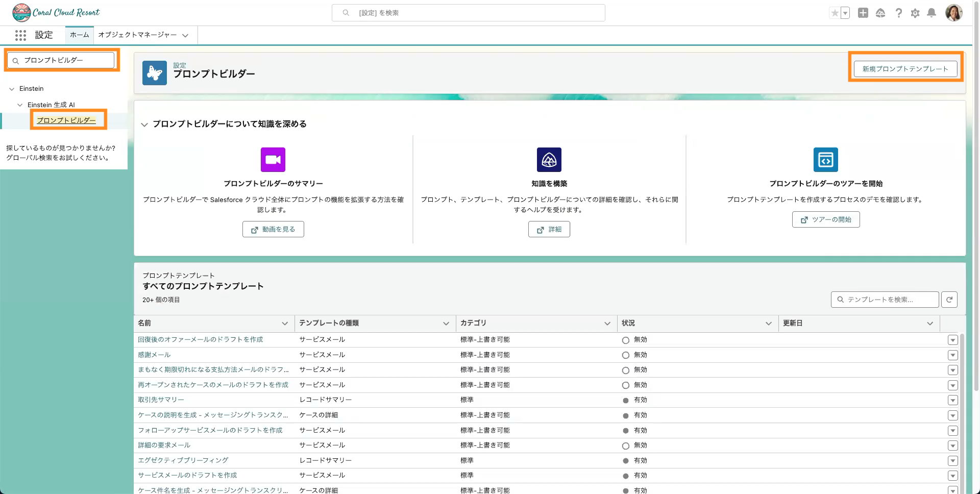Viewport: 980px width, 494px height.
Task: Open the 詳細の要求メール template
Action: coord(164,445)
